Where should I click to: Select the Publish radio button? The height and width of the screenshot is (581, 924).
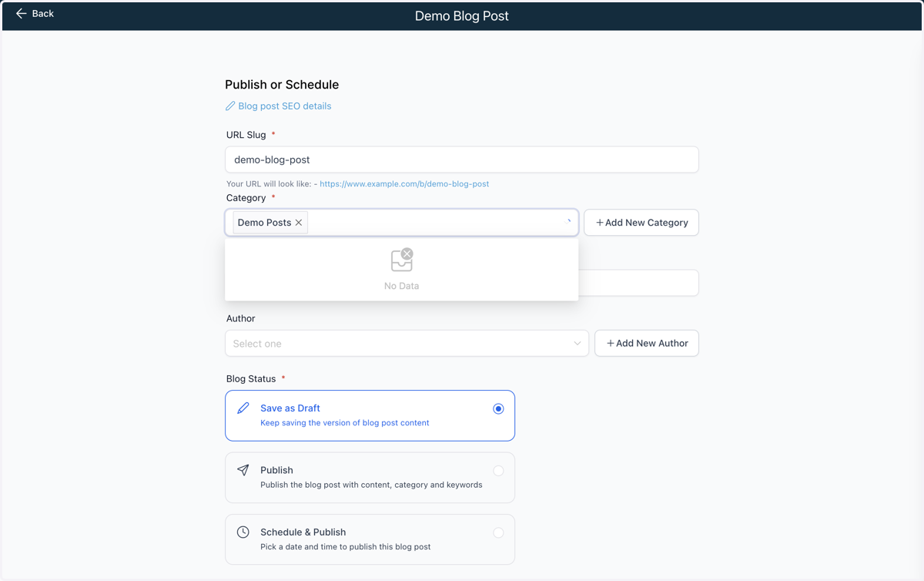(498, 471)
